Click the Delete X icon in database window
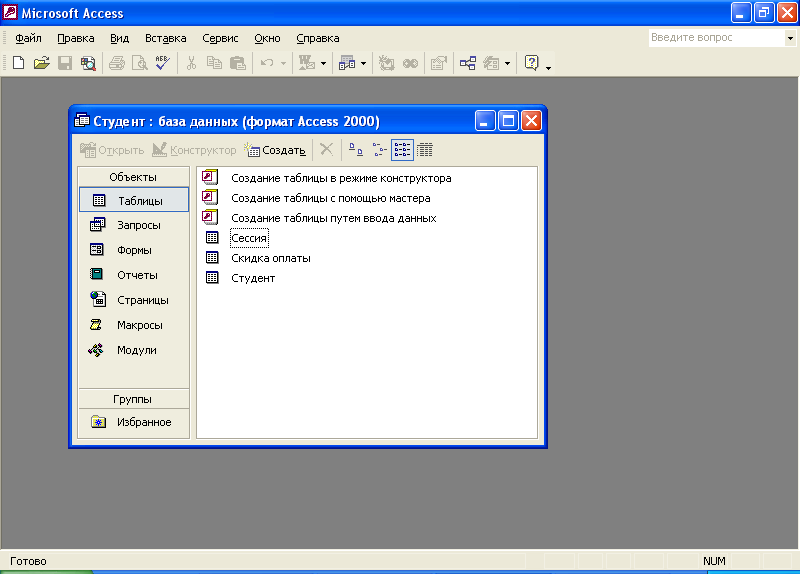Viewport: 800px width, 574px height. (327, 150)
